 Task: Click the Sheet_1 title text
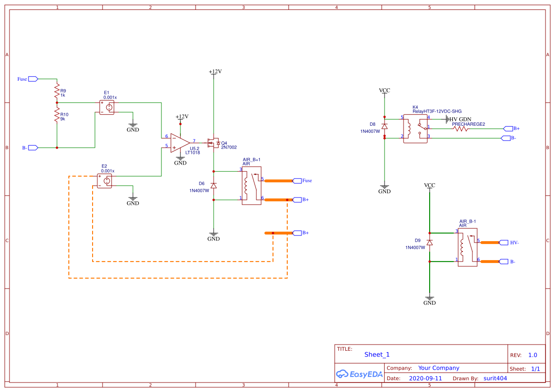click(x=376, y=355)
